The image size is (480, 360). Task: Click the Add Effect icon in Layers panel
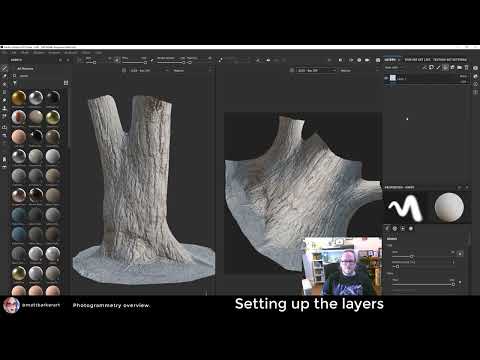424,68
